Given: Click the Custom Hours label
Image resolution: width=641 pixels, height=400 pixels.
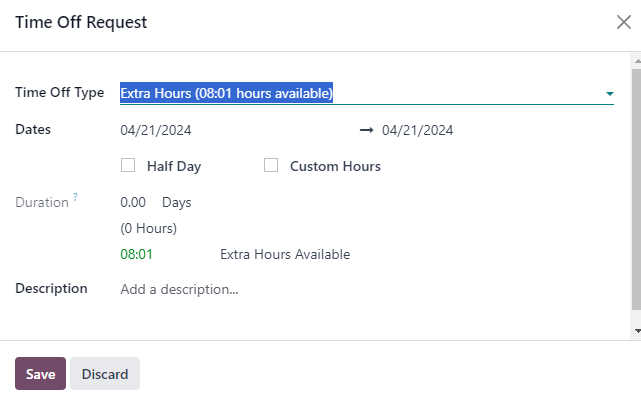Looking at the screenshot, I should (335, 166).
